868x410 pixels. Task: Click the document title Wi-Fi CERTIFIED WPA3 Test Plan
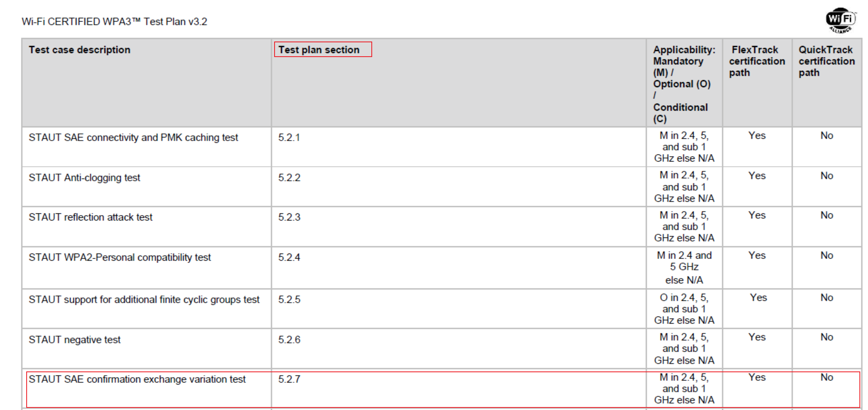coord(114,22)
